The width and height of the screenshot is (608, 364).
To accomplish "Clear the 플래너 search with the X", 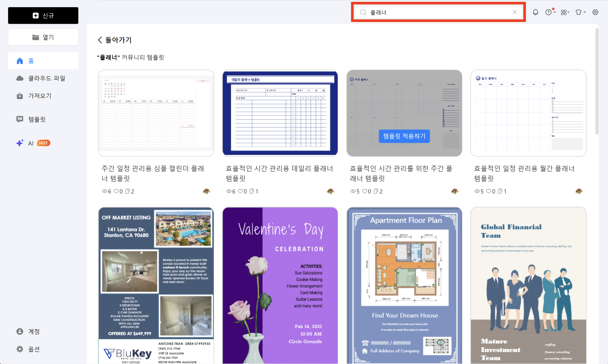I will [x=515, y=12].
